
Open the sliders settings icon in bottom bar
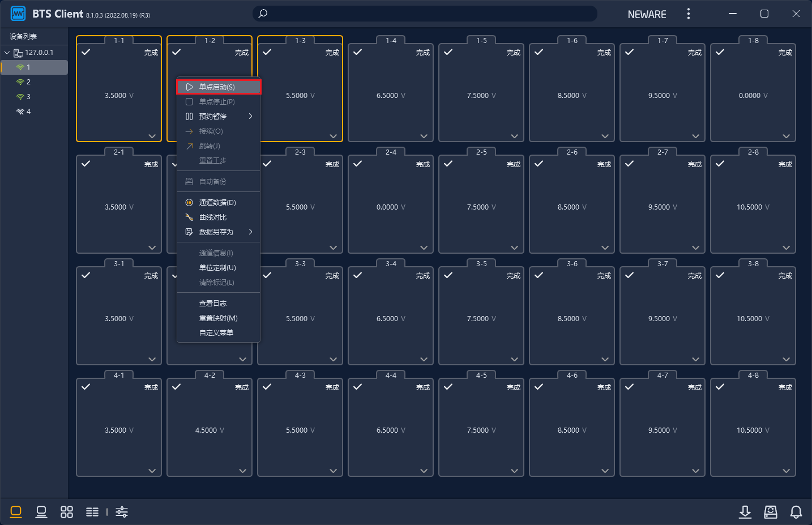(x=122, y=512)
